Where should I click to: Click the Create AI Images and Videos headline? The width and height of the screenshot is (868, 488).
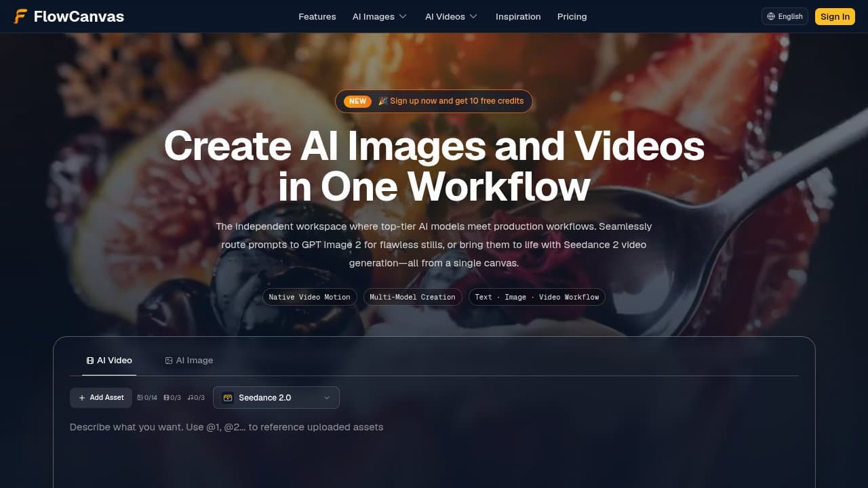(434, 166)
